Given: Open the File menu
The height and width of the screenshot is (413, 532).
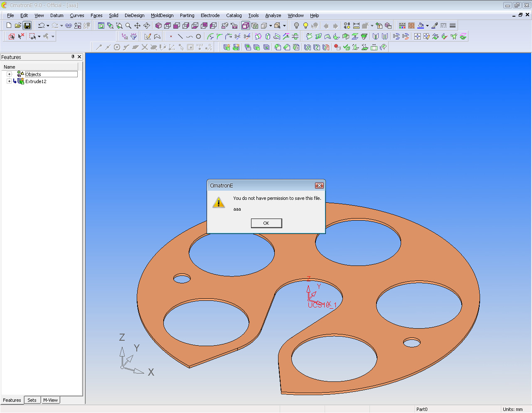Looking at the screenshot, I should point(10,15).
